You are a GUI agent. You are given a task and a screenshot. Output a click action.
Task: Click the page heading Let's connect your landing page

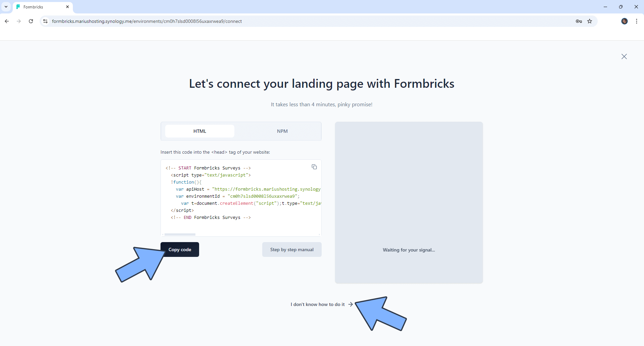pyautogui.click(x=322, y=84)
